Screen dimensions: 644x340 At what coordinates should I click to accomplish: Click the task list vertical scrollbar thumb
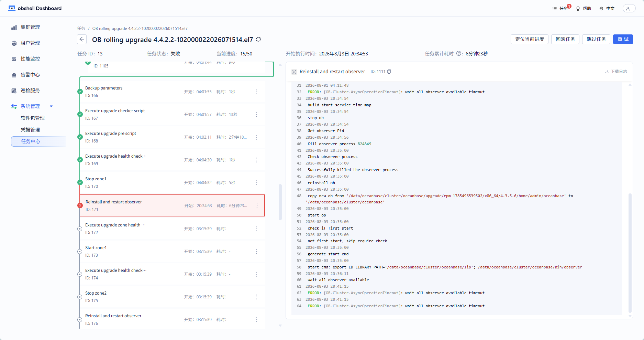click(280, 202)
